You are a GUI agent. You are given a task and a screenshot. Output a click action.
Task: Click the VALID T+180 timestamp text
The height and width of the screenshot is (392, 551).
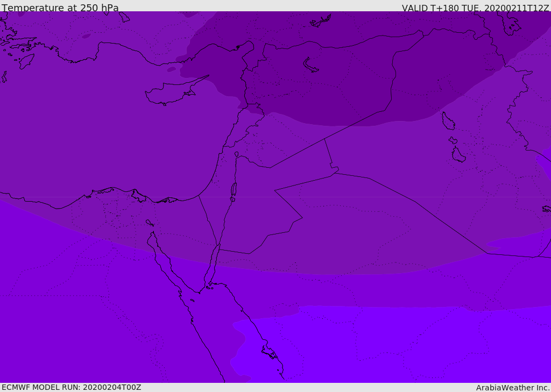pyautogui.click(x=475, y=8)
